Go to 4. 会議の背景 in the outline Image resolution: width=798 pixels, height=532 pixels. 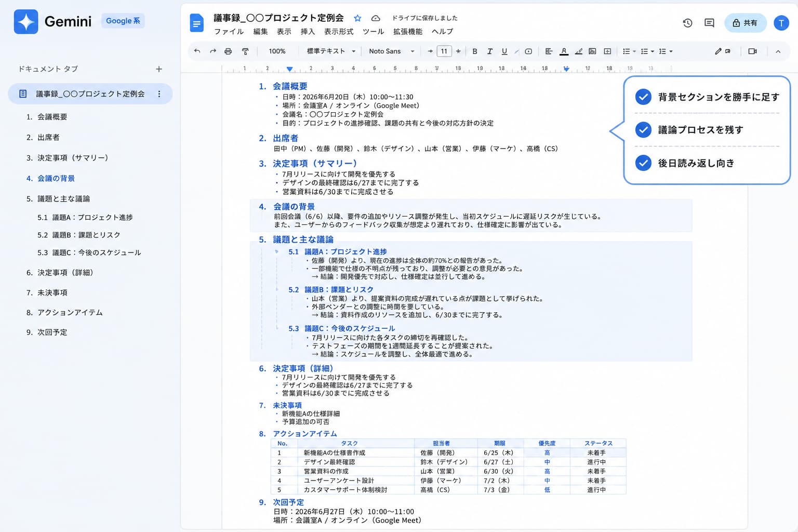(x=50, y=178)
